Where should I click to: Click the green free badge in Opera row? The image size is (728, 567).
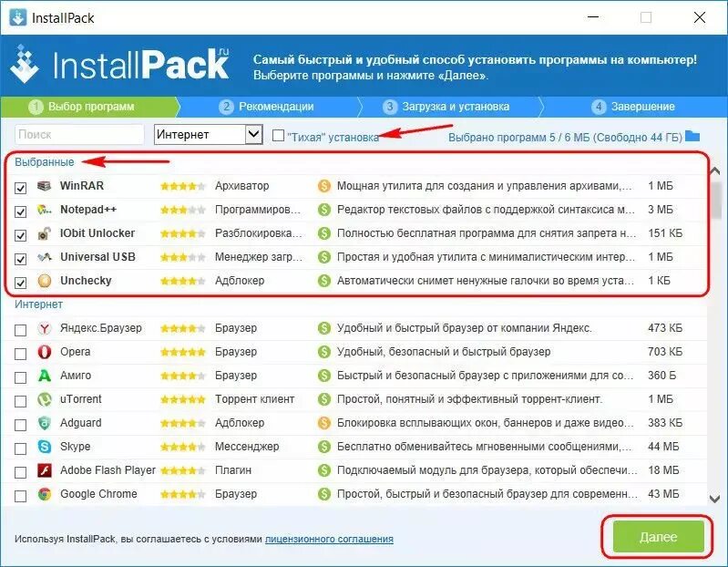[323, 352]
